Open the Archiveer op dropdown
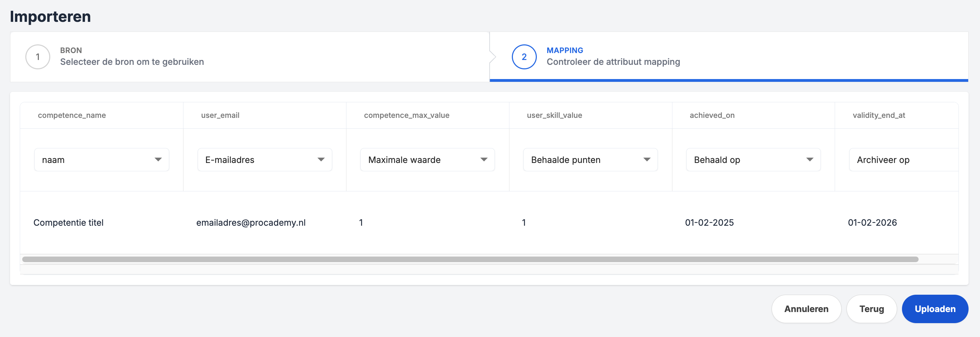Image resolution: width=980 pixels, height=337 pixels. pos(903,160)
